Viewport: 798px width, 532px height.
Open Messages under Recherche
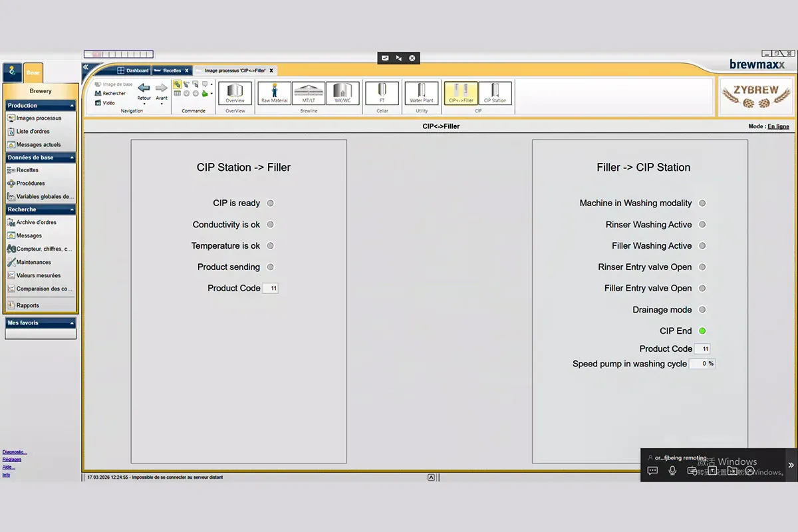(x=25, y=236)
